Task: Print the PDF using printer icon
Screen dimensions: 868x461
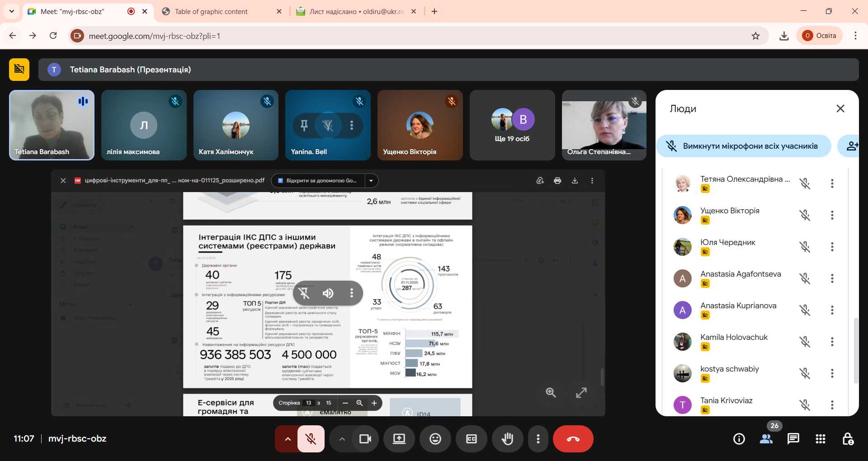Action: (x=557, y=181)
